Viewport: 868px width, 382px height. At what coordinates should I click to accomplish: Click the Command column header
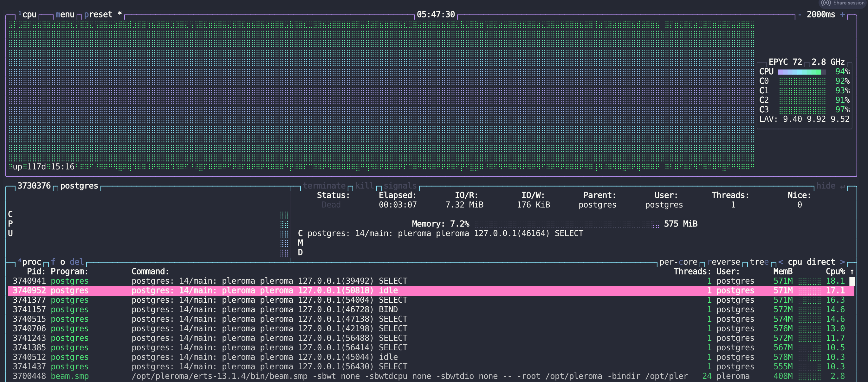tap(150, 271)
